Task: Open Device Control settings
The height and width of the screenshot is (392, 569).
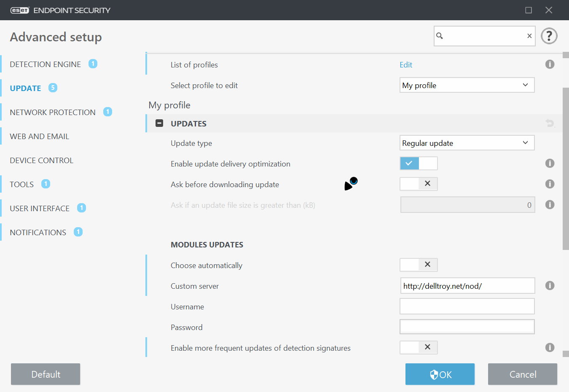Action: point(41,160)
